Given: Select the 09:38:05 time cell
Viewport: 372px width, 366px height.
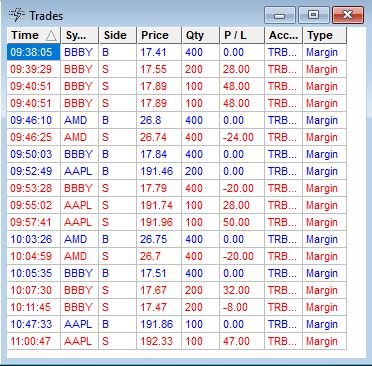Looking at the screenshot, I should (x=34, y=52).
